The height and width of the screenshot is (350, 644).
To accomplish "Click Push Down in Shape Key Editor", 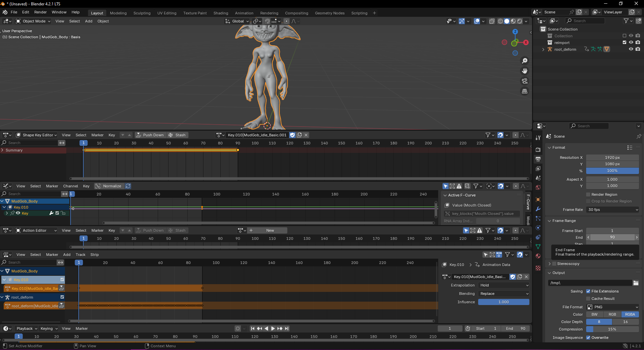I will 150,135.
